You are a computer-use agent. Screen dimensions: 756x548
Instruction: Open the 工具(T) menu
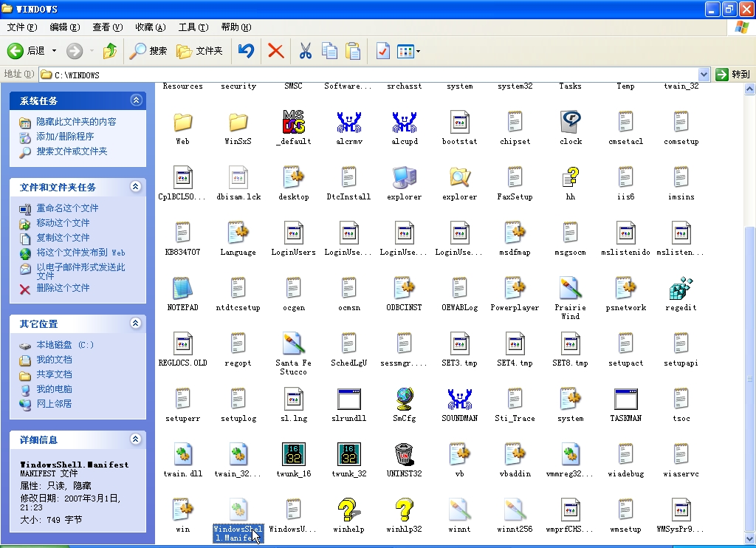193,27
